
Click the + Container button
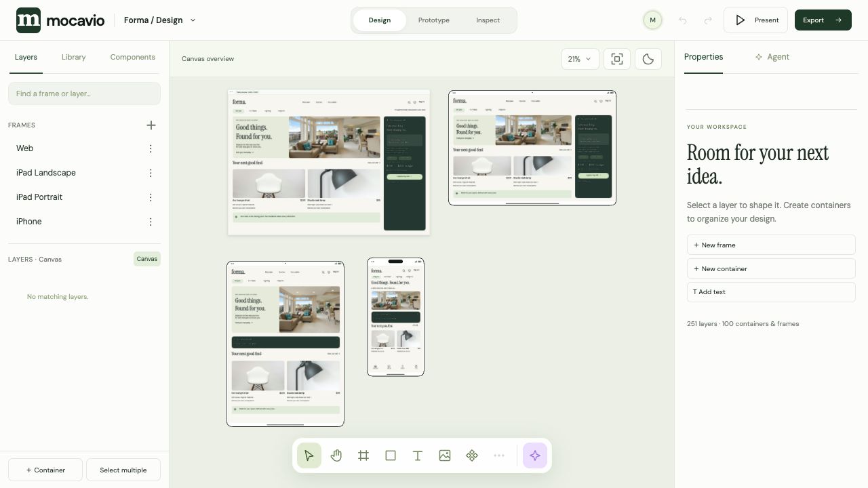click(45, 470)
